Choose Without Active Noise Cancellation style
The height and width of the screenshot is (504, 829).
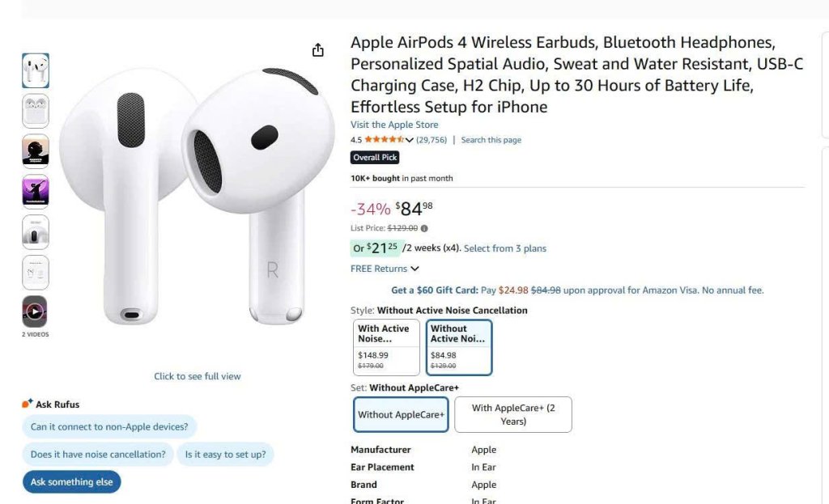(459, 347)
